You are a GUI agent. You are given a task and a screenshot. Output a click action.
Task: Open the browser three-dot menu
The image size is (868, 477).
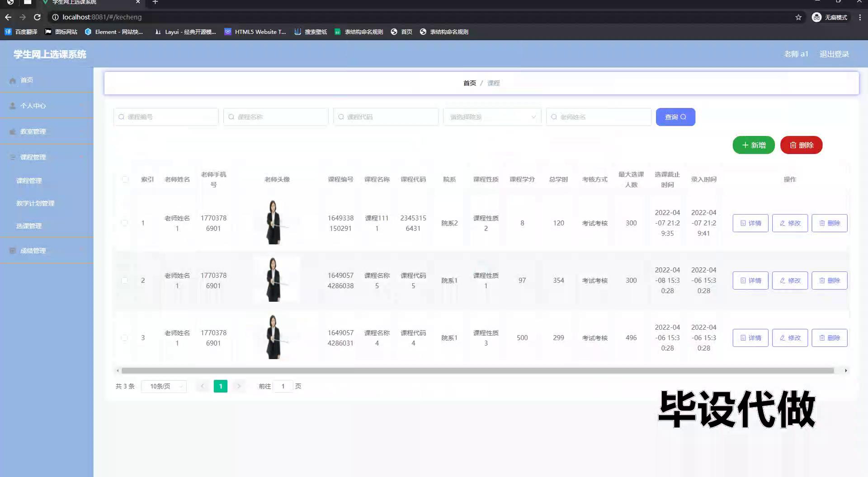[x=860, y=17]
